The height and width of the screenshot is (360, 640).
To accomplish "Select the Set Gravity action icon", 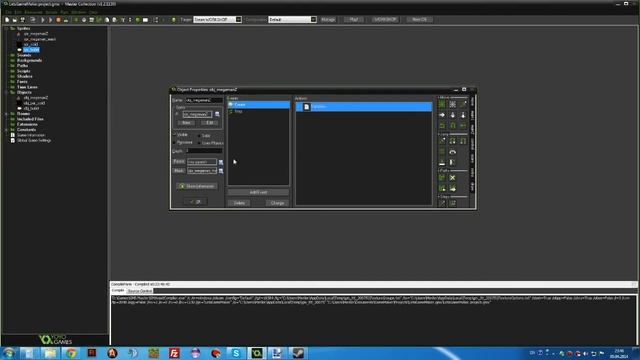I will 463,115.
